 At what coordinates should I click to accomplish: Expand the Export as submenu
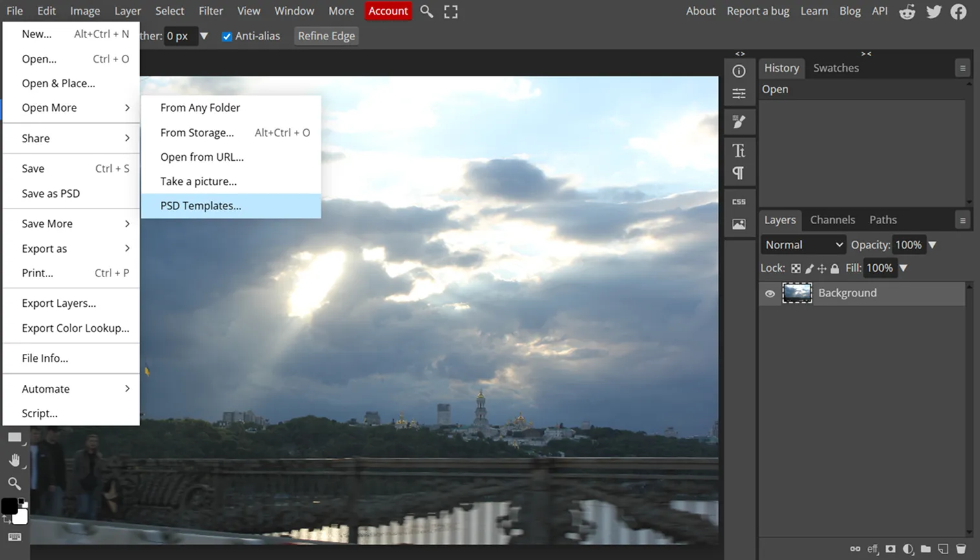click(71, 249)
